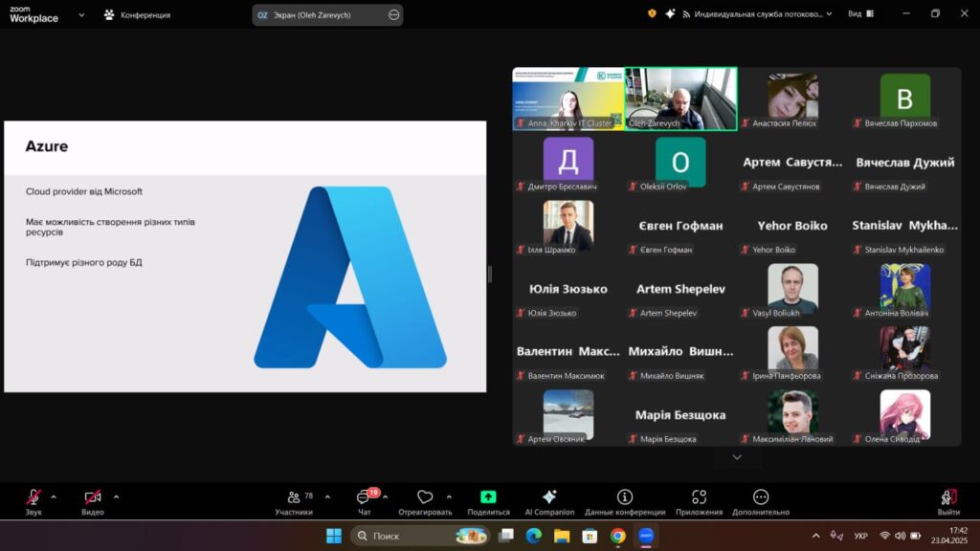Show more participants with down chevron
980x551 pixels.
(x=737, y=457)
